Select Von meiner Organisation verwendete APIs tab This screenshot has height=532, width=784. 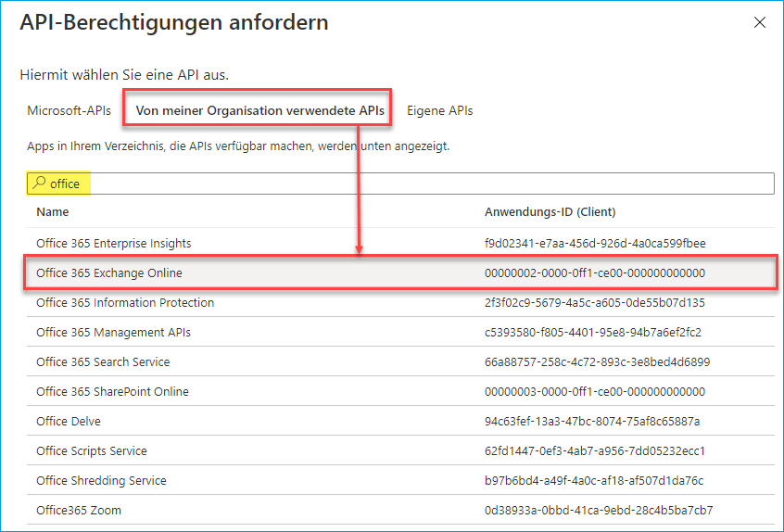coord(260,110)
